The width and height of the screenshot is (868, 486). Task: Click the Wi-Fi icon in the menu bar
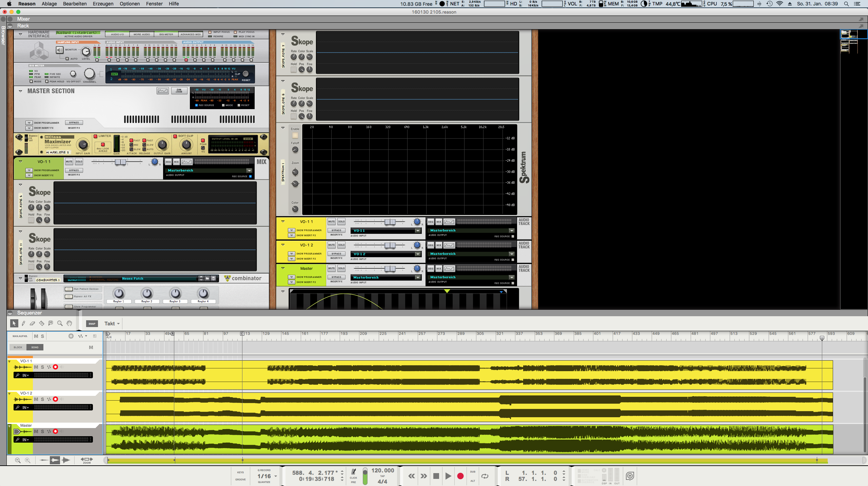pyautogui.click(x=780, y=4)
